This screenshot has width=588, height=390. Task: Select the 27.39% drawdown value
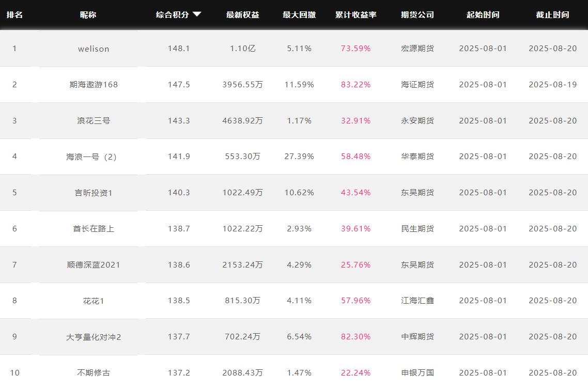point(299,157)
